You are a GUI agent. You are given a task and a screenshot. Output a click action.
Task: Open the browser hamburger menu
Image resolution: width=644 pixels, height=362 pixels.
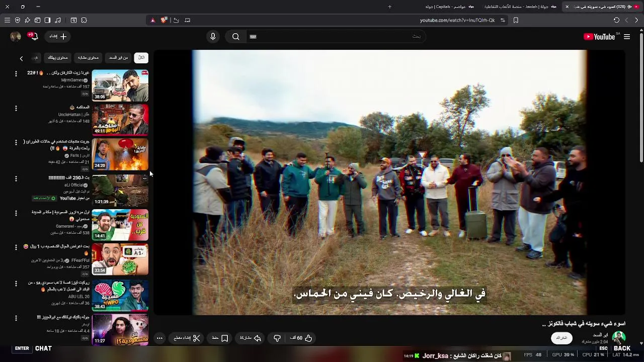click(7, 20)
